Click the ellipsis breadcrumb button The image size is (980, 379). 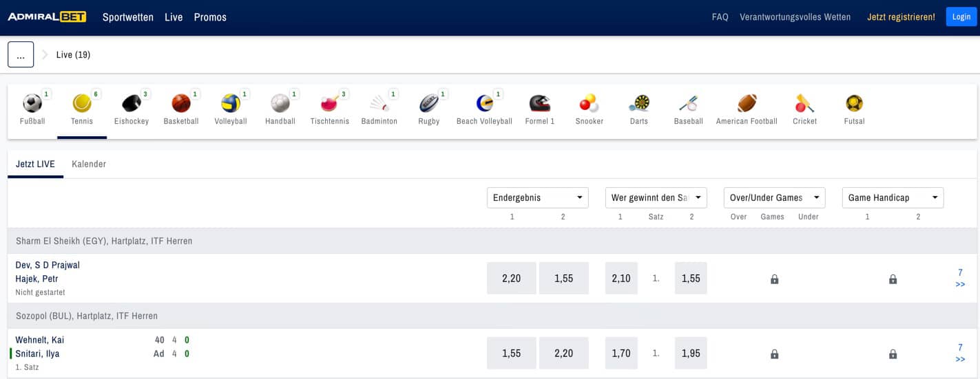21,54
